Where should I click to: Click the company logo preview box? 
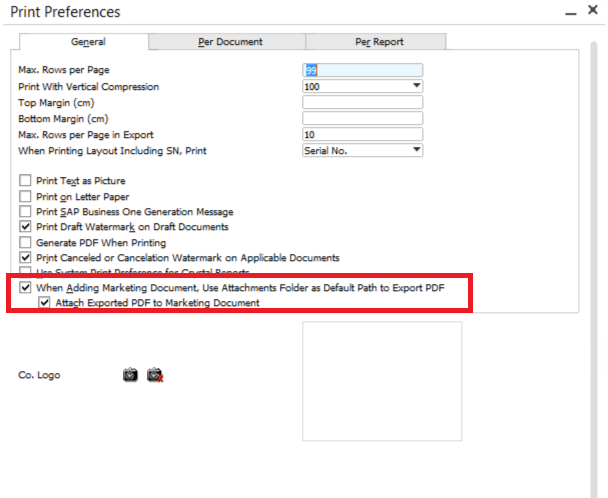click(x=382, y=381)
